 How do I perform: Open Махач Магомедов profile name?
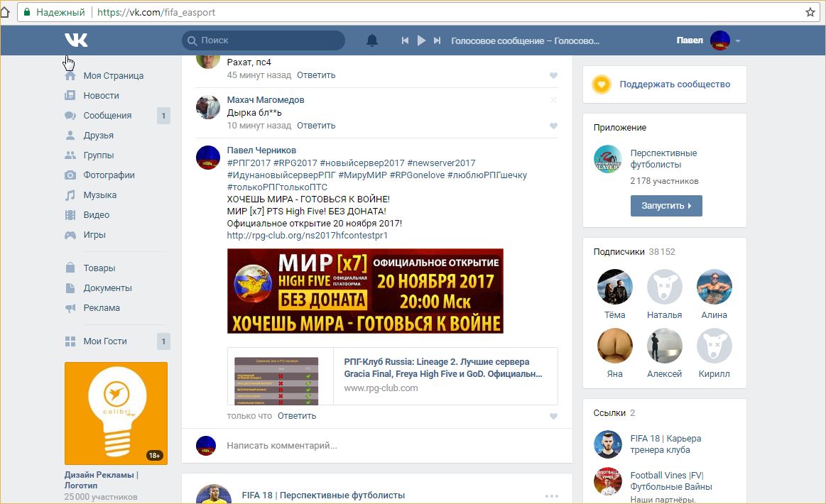tap(266, 99)
